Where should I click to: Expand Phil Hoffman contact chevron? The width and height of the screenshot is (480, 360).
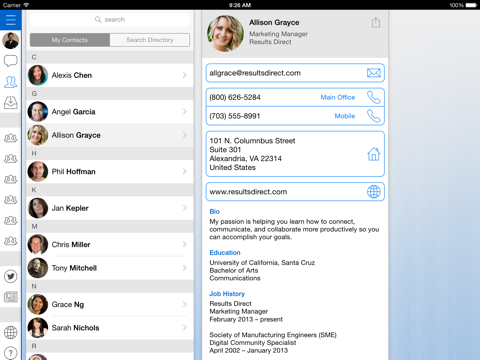185,172
